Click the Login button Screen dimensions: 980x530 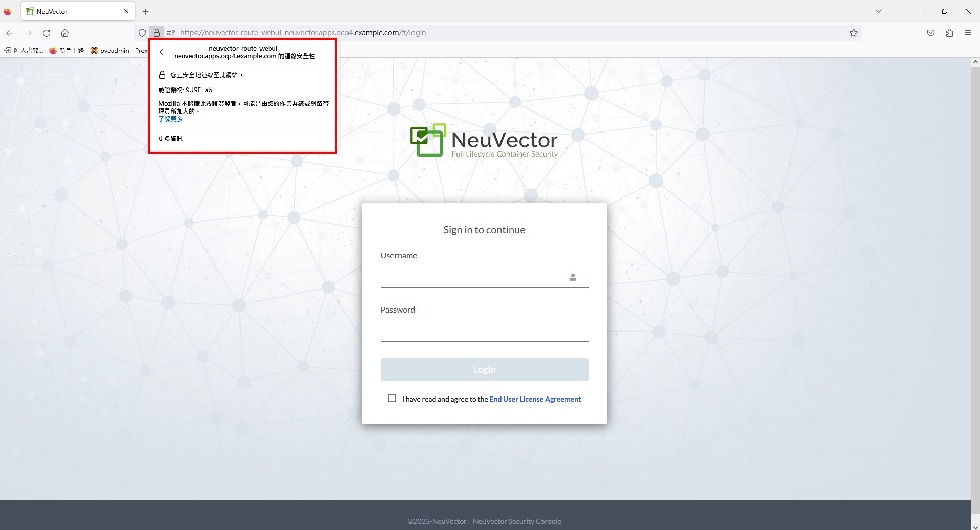click(484, 369)
